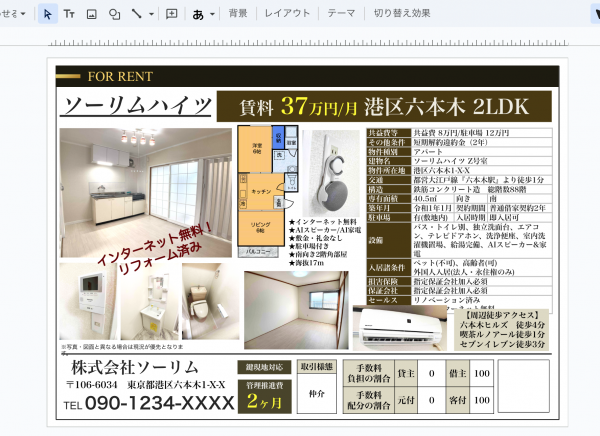
Task: Click the Add comment icon
Action: [172, 14]
